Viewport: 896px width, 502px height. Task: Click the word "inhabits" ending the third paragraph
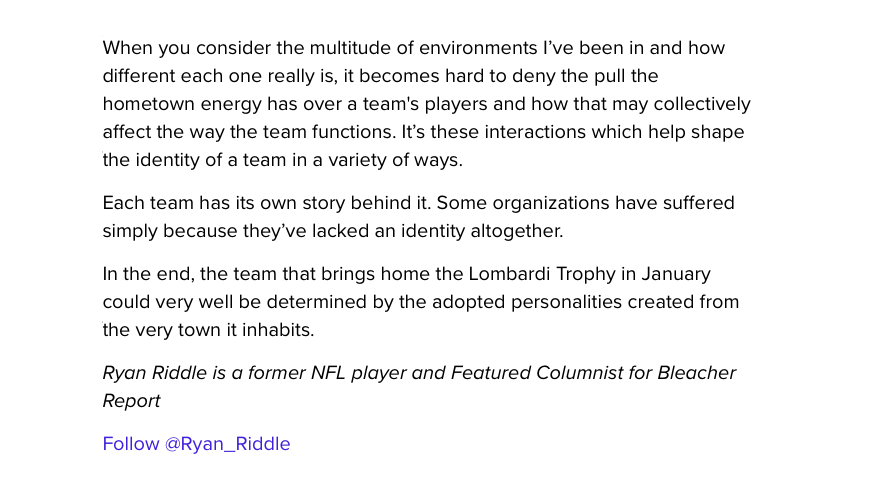[x=277, y=330]
